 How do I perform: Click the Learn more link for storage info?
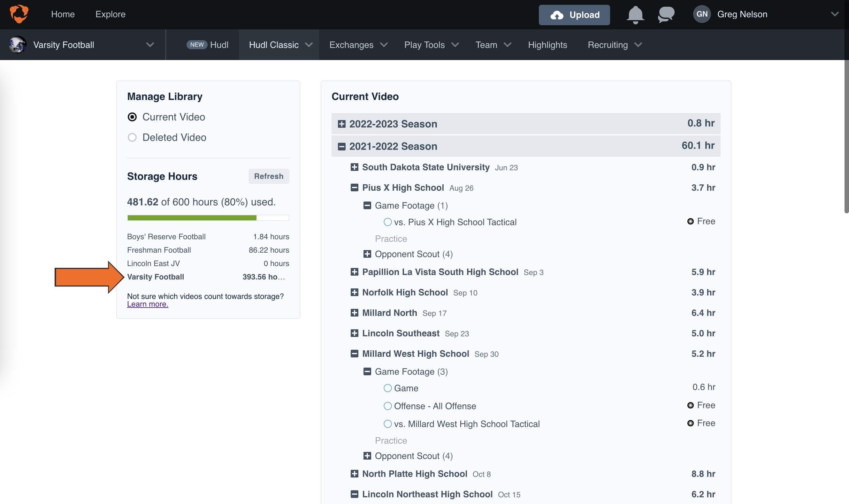pyautogui.click(x=147, y=304)
